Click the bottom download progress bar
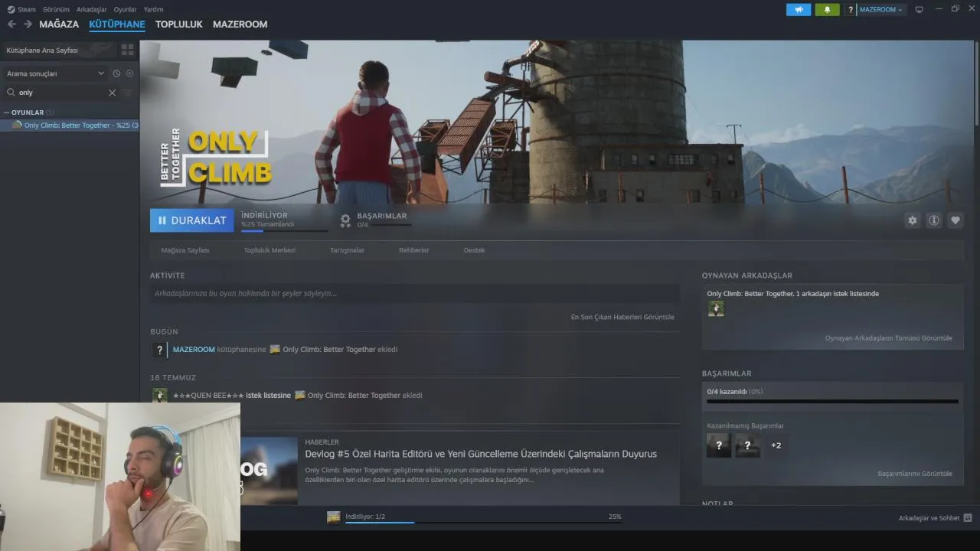 (483, 523)
